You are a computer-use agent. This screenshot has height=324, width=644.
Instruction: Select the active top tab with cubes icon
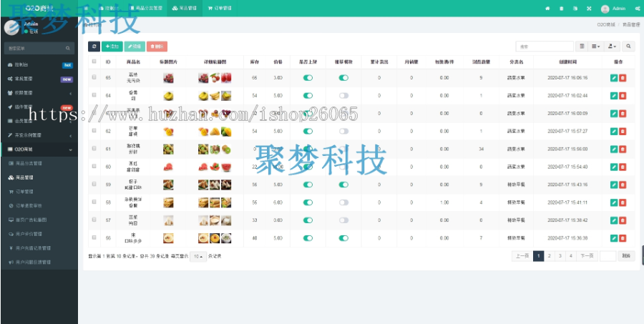tap(185, 8)
